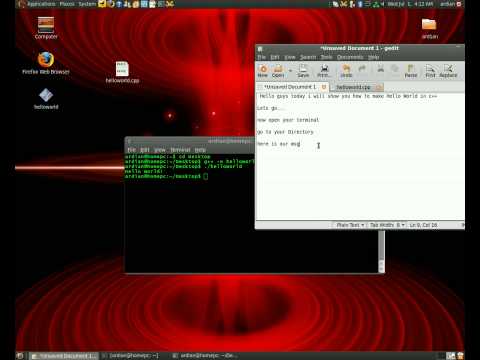Click the Replace icon in gedit toolbar
This screenshot has width=480, height=360.
tap(448, 71)
